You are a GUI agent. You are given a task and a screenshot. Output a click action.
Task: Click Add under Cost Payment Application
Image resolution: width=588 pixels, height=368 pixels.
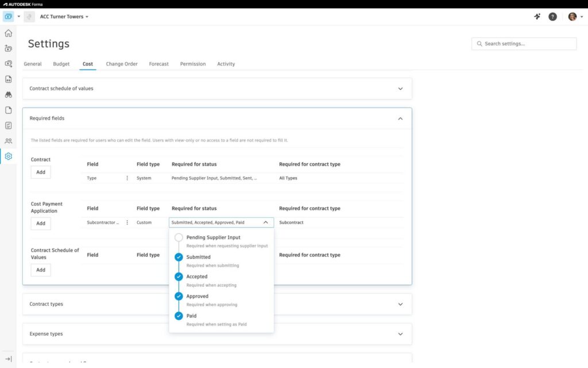pyautogui.click(x=41, y=223)
